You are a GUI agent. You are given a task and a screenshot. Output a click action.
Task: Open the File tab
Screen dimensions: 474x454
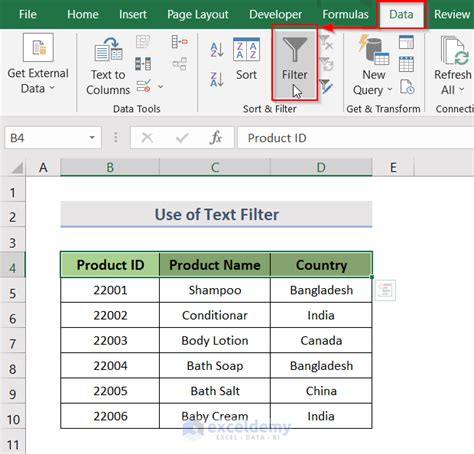[28, 14]
